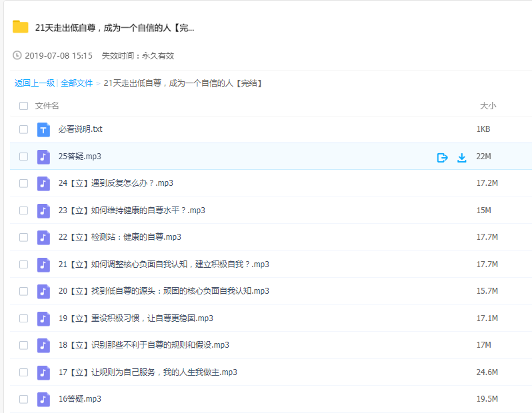The image size is (532, 413).
Task: Click music icon of 16答疑.mp3
Action: pyautogui.click(x=43, y=399)
